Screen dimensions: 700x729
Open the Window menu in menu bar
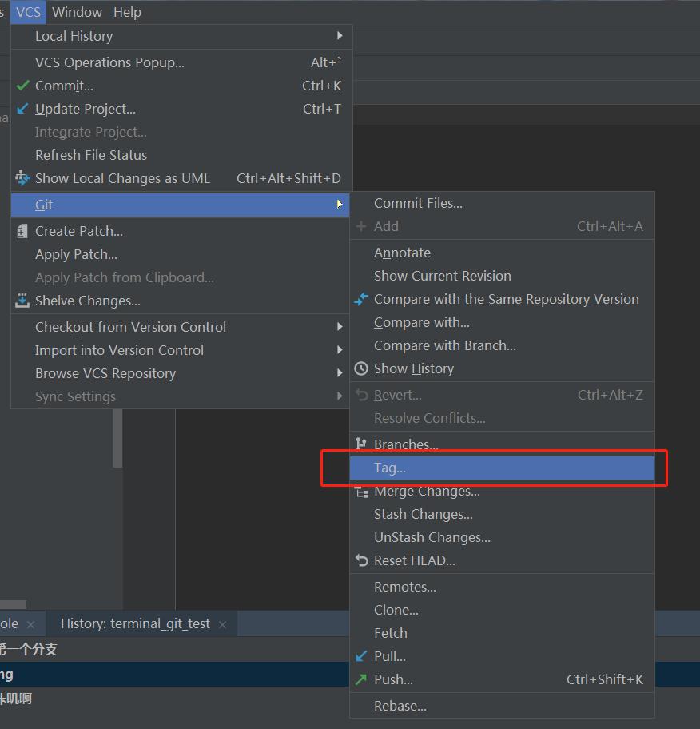[77, 12]
